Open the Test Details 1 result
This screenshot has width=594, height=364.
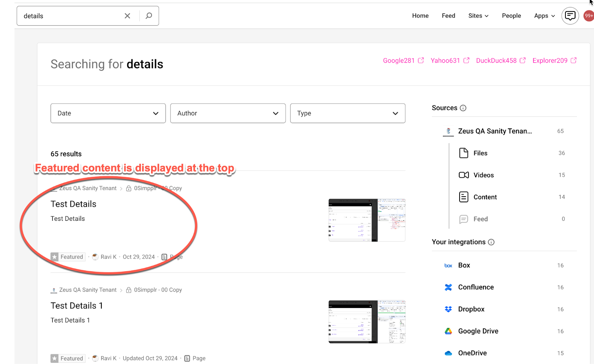pos(77,306)
